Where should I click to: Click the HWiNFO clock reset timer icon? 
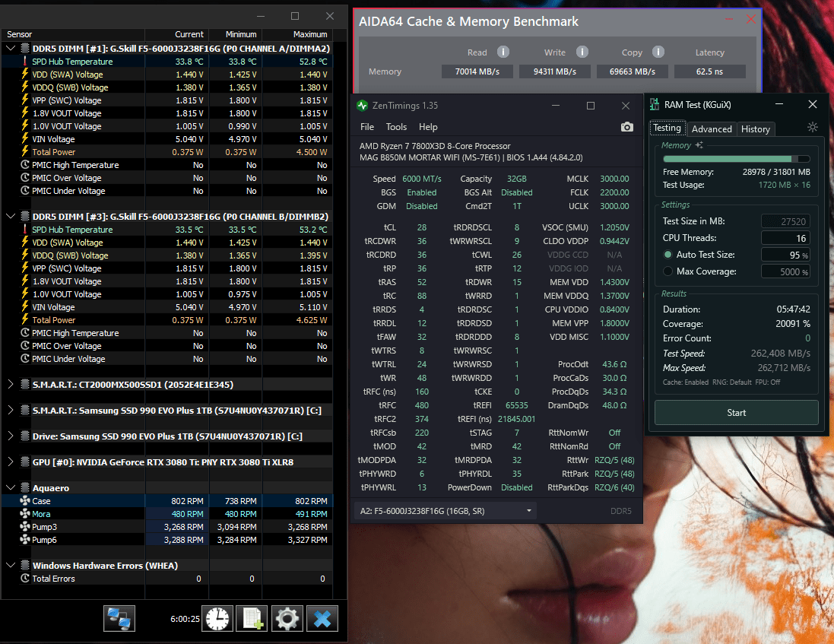pyautogui.click(x=217, y=618)
